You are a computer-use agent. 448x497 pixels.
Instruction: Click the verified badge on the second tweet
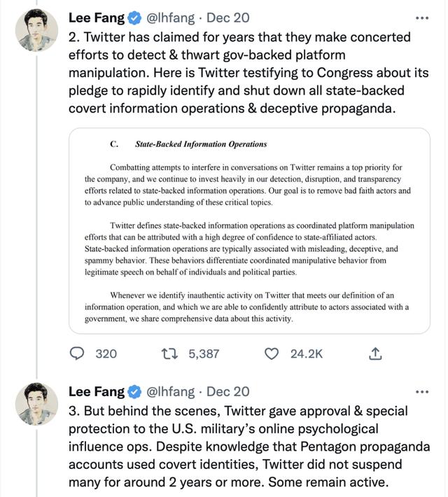(x=134, y=392)
